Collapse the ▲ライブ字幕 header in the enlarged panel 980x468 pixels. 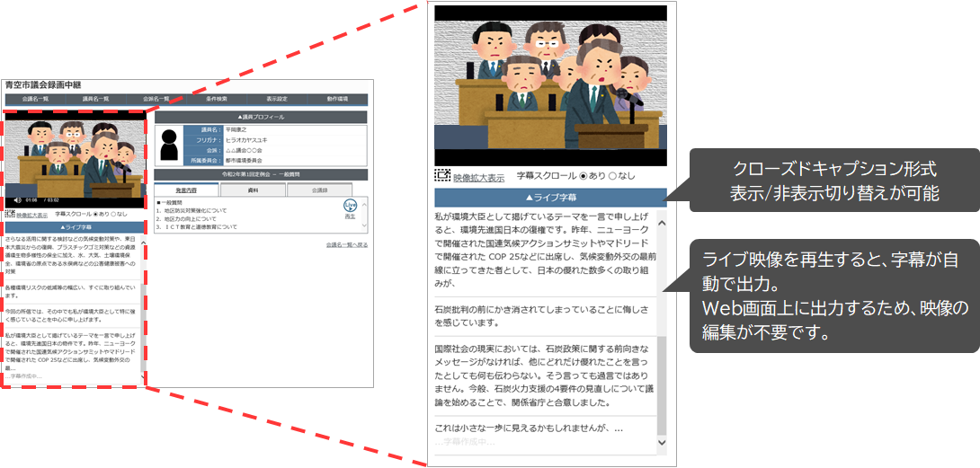pyautogui.click(x=550, y=198)
